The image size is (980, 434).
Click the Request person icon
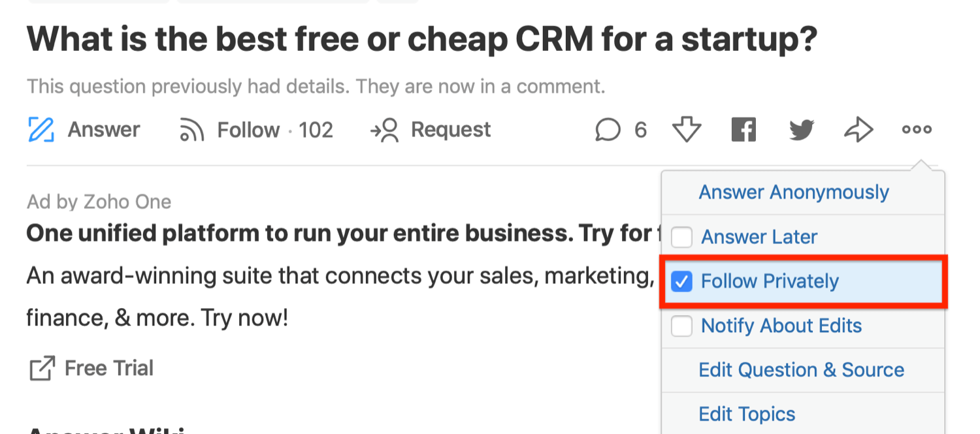[385, 130]
